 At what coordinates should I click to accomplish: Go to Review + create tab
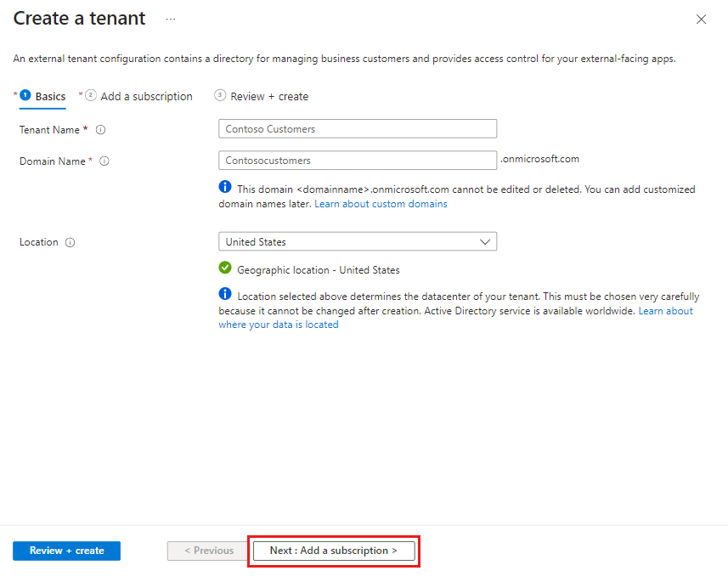coord(269,97)
